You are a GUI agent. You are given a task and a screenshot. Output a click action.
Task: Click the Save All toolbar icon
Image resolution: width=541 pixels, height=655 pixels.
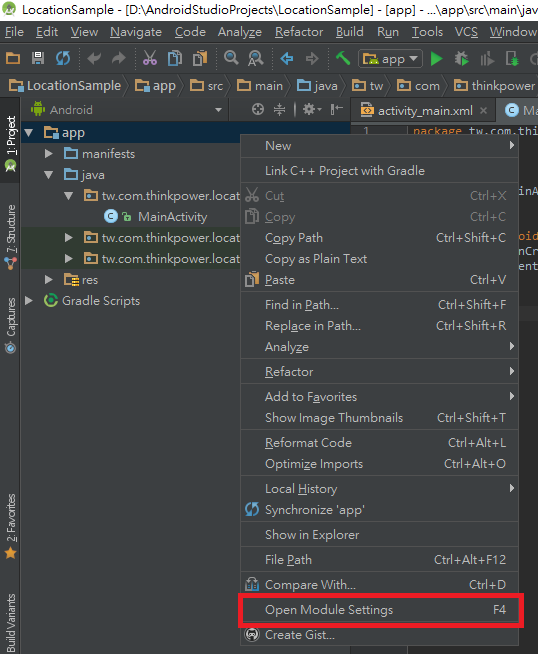coord(38,58)
